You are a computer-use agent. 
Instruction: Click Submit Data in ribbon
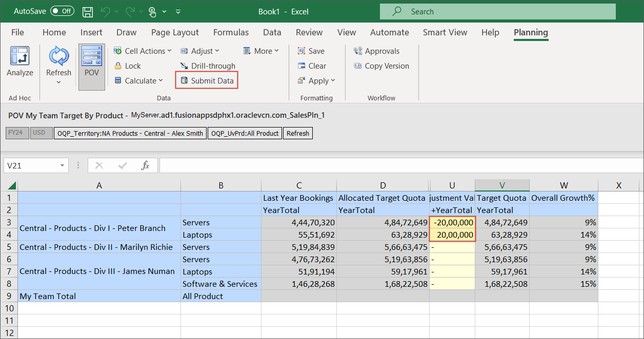click(x=207, y=80)
